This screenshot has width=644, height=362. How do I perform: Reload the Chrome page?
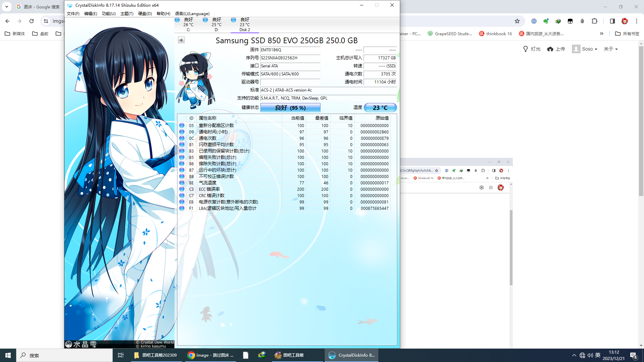32,21
